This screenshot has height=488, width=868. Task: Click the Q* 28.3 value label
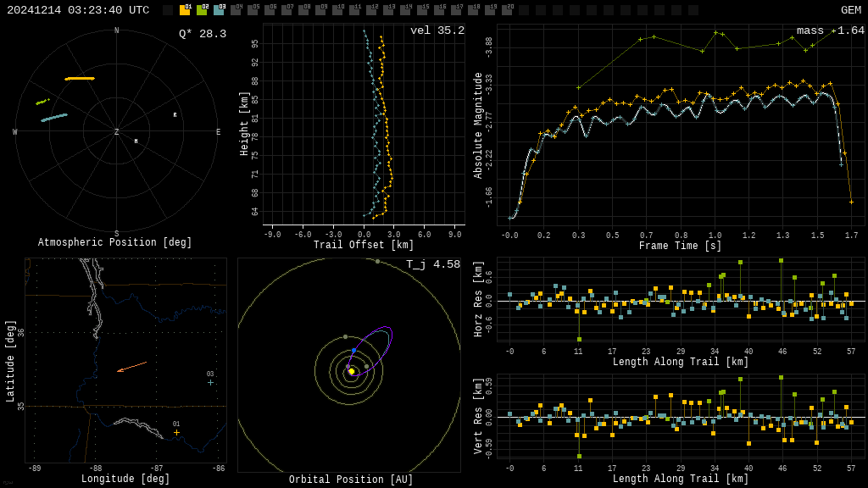(x=202, y=34)
